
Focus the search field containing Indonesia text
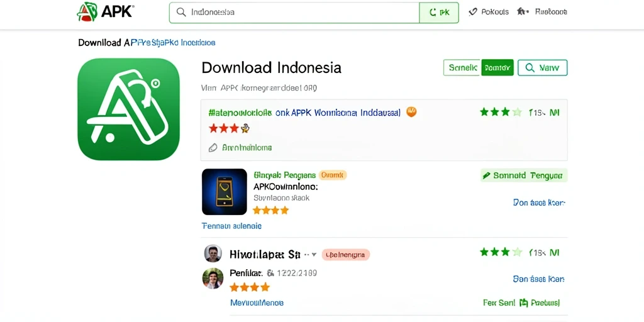coord(294,13)
